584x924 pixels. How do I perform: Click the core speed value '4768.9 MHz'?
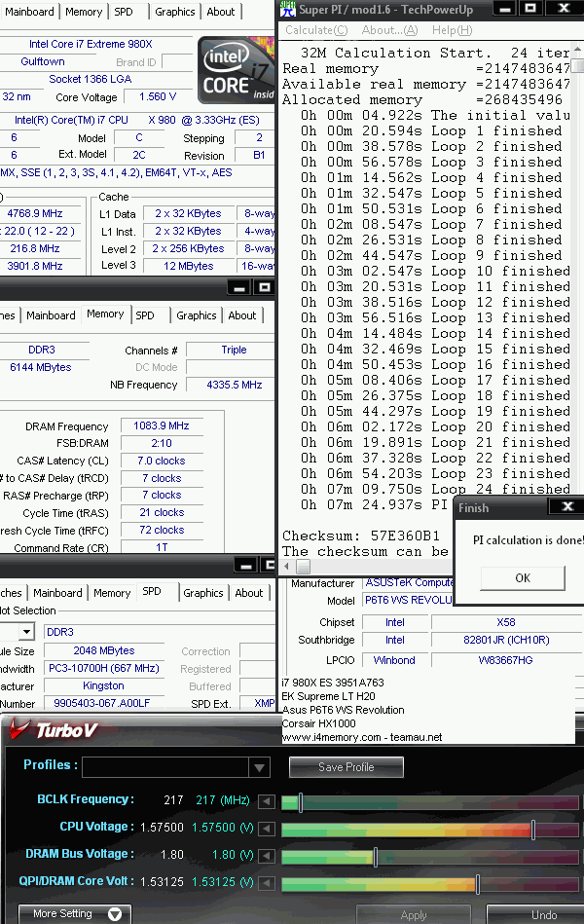pos(35,213)
